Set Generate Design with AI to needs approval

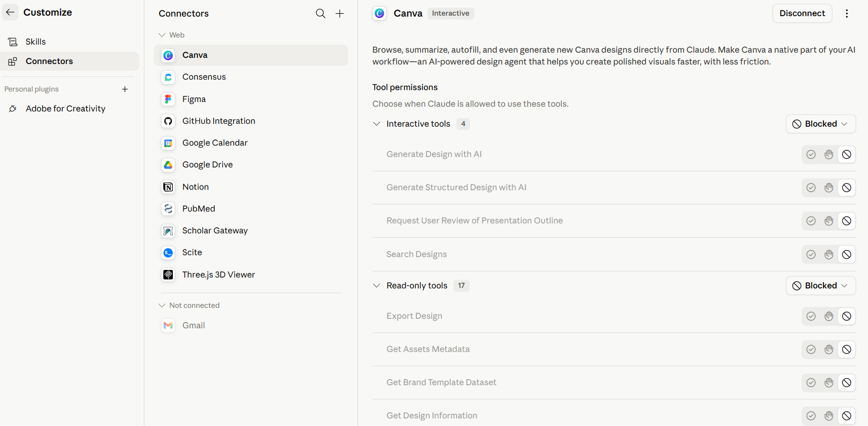tap(829, 154)
